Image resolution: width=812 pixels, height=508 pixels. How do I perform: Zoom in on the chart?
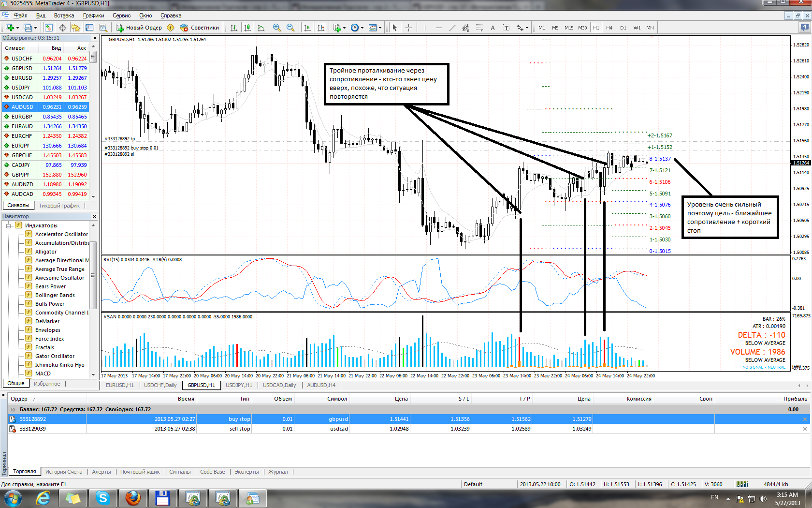tap(277, 28)
